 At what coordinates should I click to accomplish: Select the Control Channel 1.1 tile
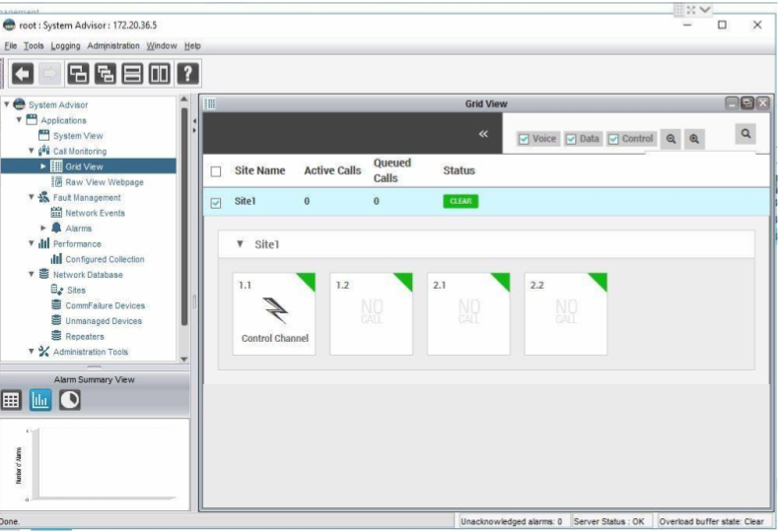[274, 314]
